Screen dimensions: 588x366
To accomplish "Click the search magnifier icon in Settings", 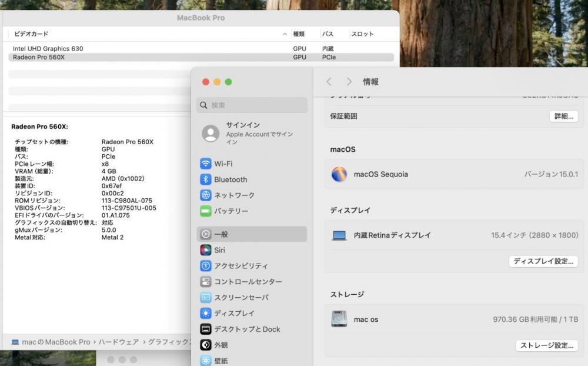I will [203, 105].
